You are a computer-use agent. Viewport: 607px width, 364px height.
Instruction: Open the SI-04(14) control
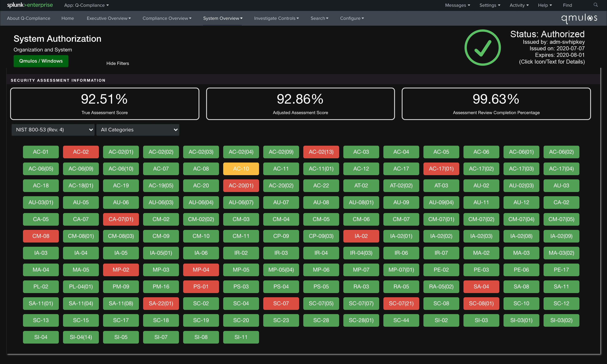click(81, 337)
